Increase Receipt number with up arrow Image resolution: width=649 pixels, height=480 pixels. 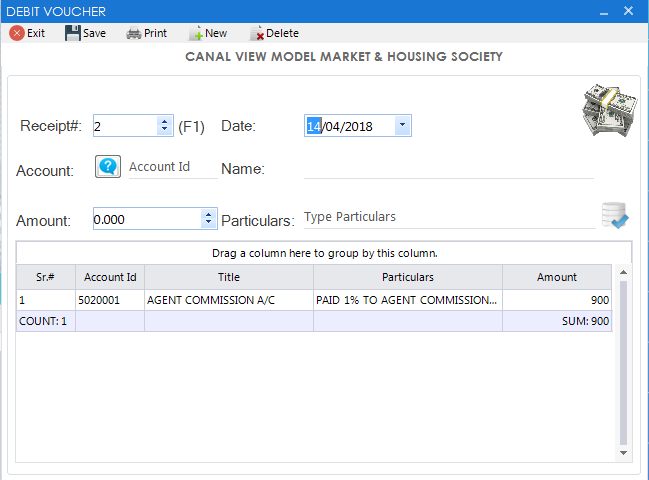coord(164,121)
